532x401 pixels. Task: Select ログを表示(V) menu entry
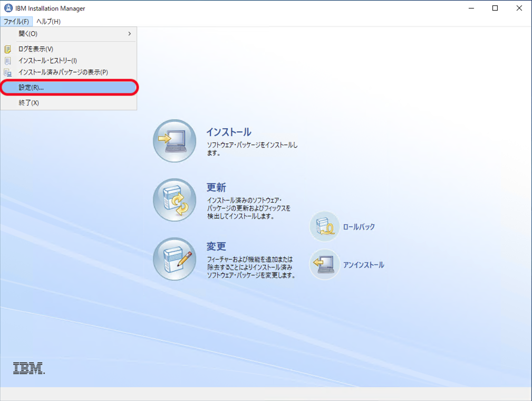[69, 49]
